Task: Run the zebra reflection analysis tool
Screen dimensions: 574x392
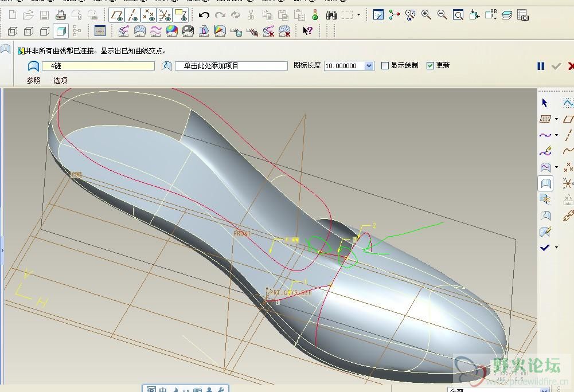Action: [188, 31]
